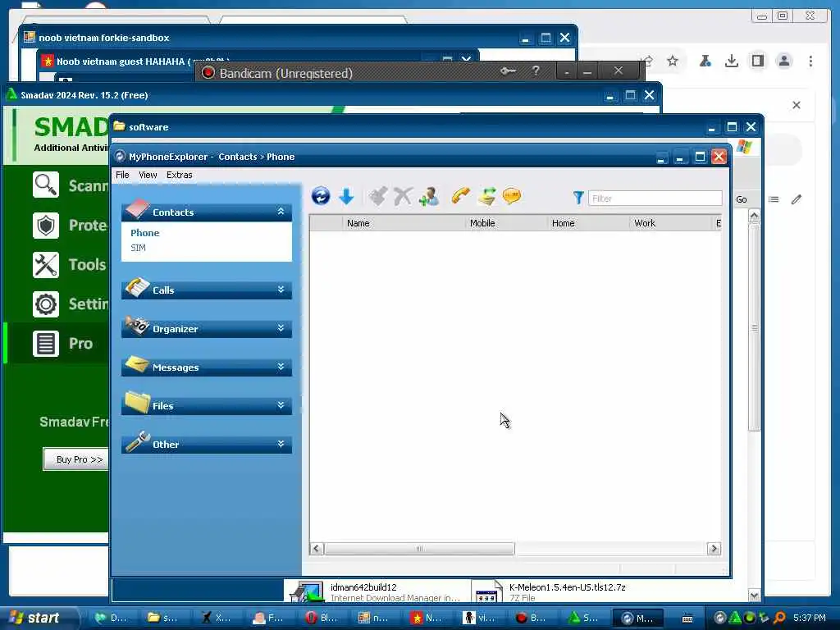The width and height of the screenshot is (840, 630).
Task: Open Settings gear icon in Smadav
Action: click(46, 304)
